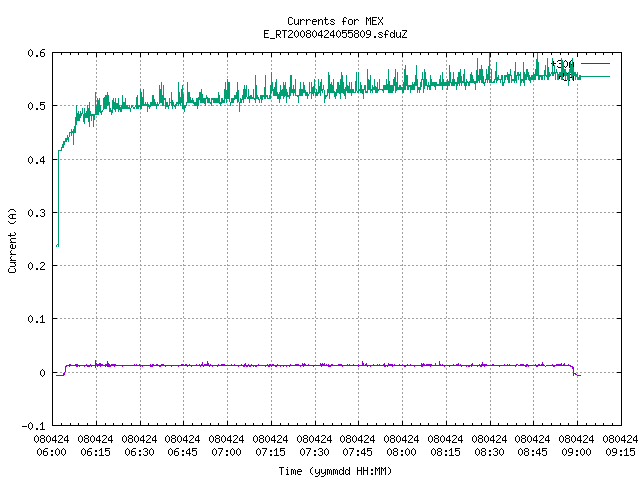Click the green legend line sample
The width and height of the screenshot is (640, 480).
(595, 77)
